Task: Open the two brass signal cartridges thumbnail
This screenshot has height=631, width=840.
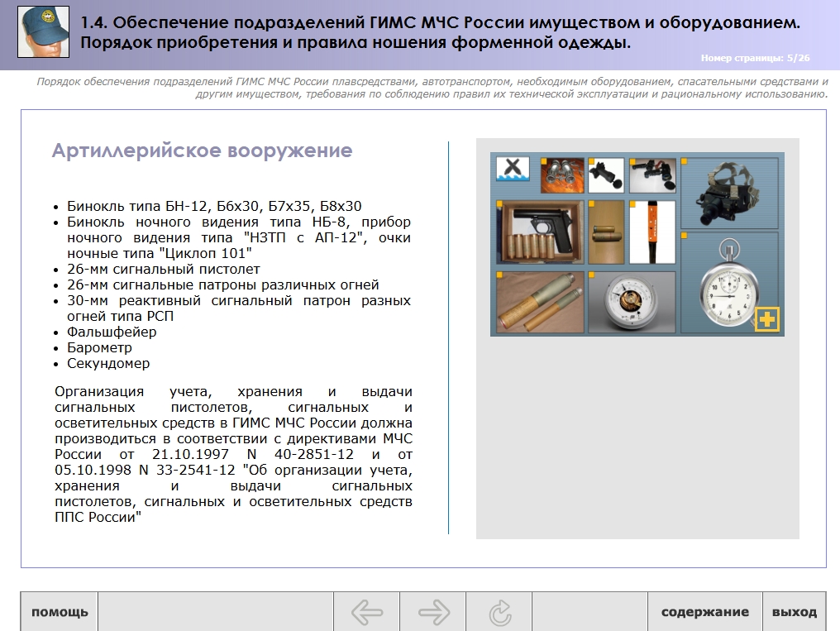Action: click(606, 232)
